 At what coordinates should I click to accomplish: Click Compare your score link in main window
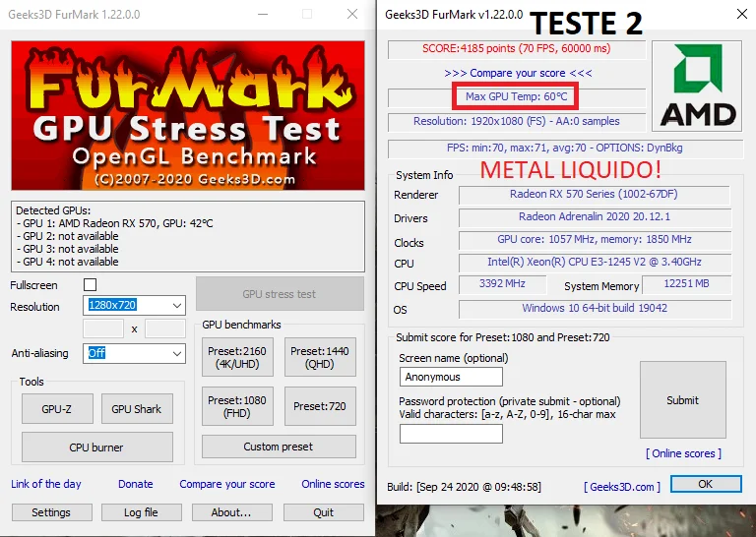tap(227, 484)
